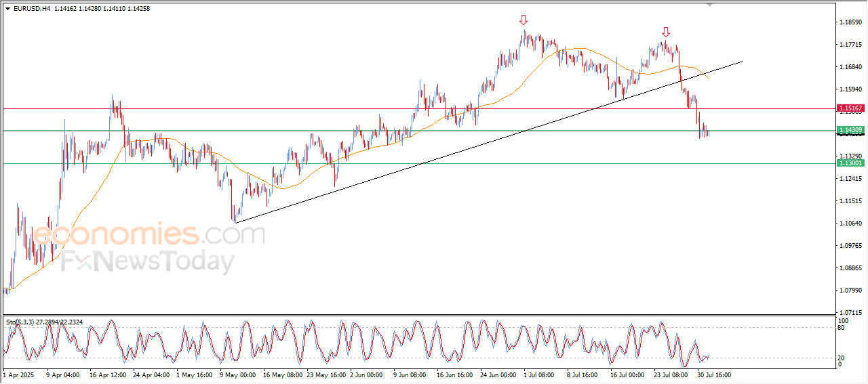868x384 pixels.
Task: Click the 9 Apr 04:00 date label
Action: click(x=62, y=374)
